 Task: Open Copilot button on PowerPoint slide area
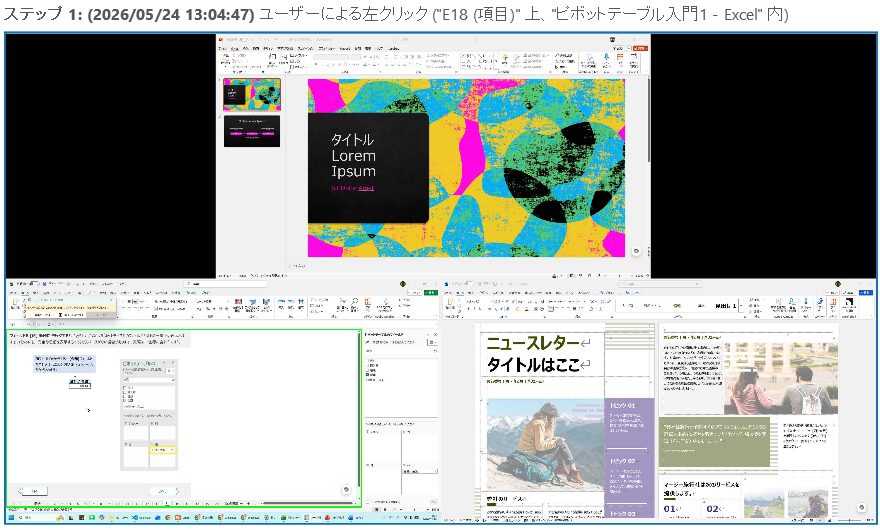[636, 251]
